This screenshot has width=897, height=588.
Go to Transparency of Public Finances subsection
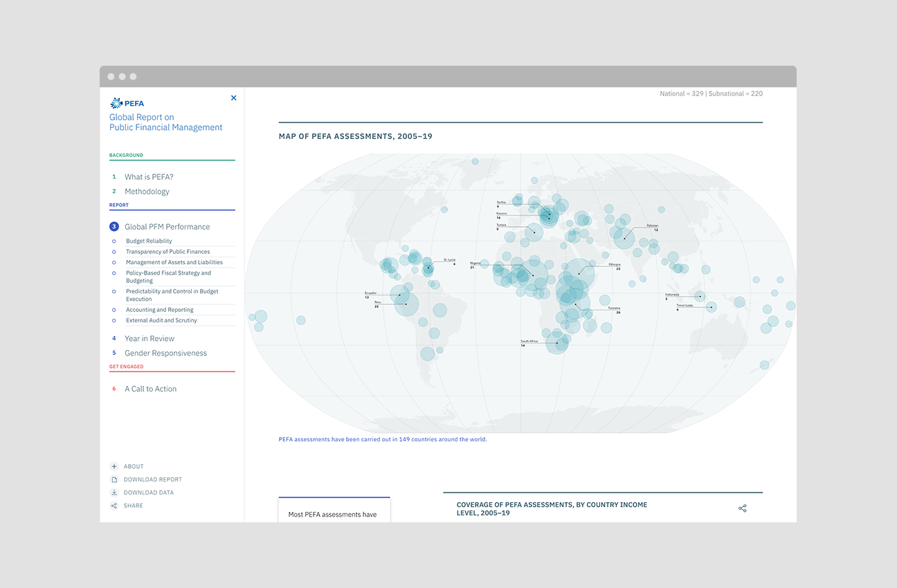167,252
